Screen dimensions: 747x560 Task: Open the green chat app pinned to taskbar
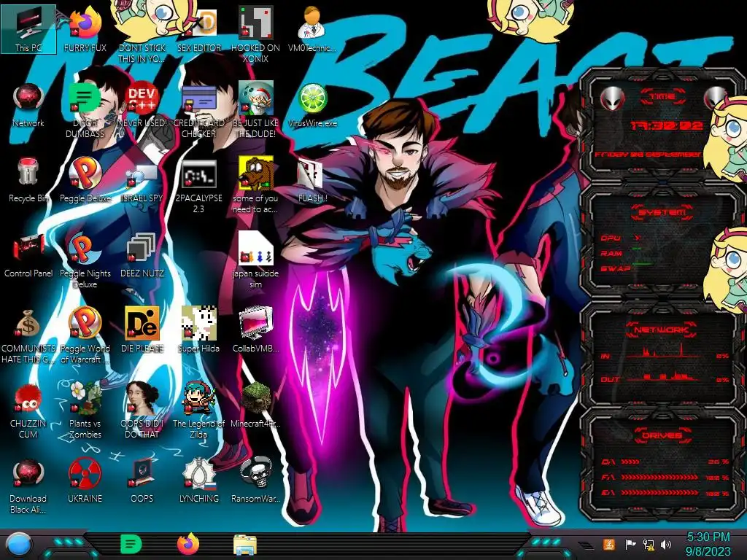(x=131, y=544)
